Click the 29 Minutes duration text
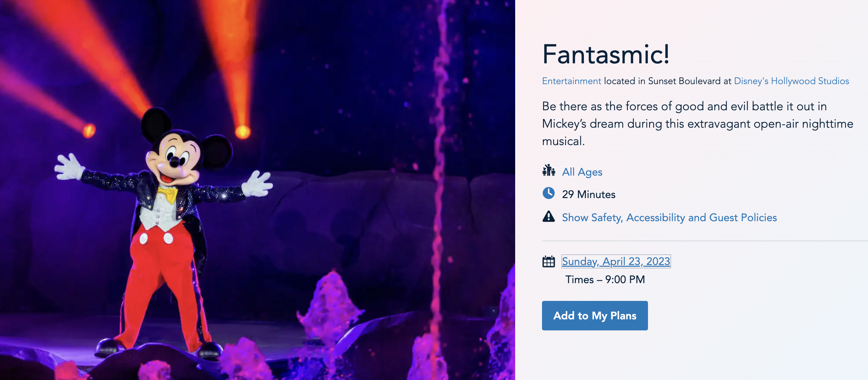868x380 pixels. click(x=588, y=195)
